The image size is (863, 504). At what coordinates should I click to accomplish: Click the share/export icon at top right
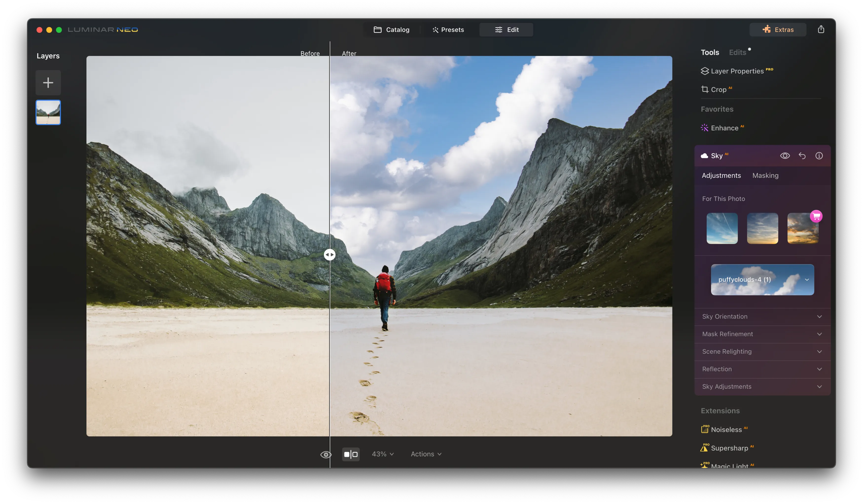(x=821, y=29)
